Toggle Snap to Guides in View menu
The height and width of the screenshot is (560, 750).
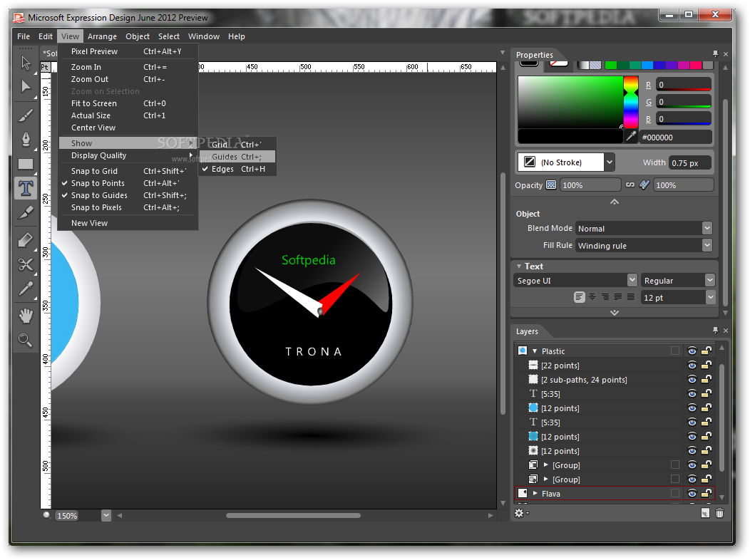[x=128, y=195]
